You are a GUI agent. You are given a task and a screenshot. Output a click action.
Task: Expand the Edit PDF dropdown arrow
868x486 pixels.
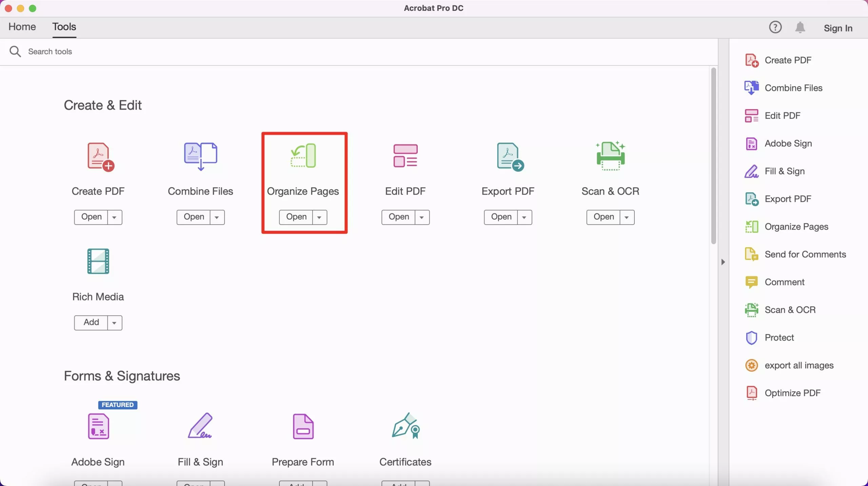421,216
